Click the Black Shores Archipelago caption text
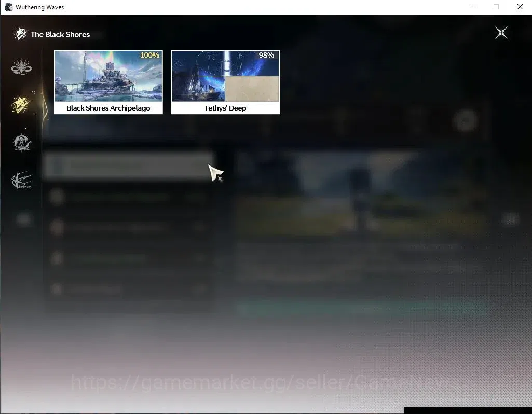The width and height of the screenshot is (532, 414). (108, 108)
